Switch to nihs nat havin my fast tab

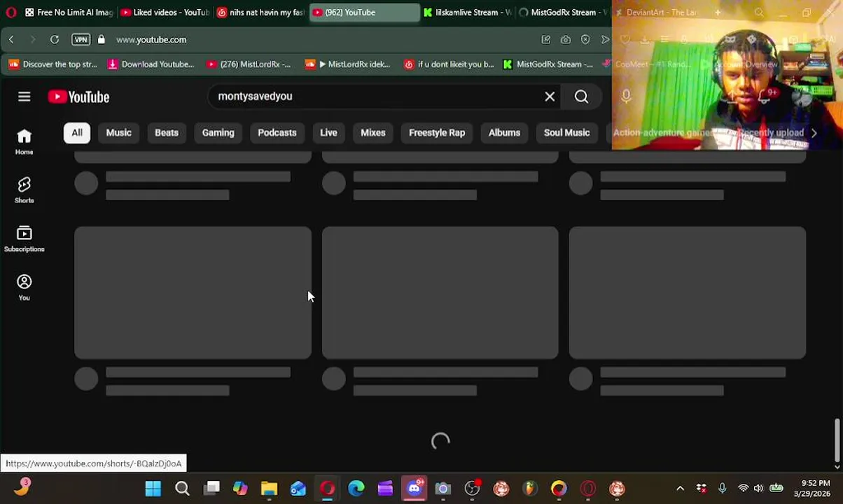(x=260, y=12)
